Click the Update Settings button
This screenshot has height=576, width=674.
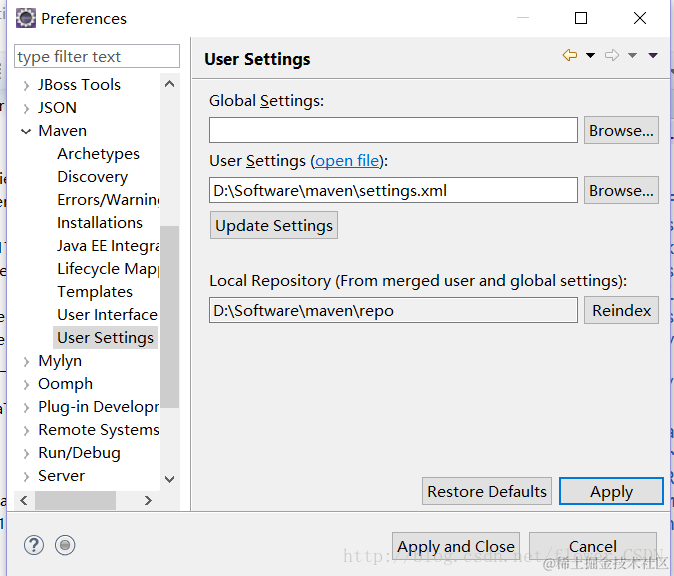274,225
